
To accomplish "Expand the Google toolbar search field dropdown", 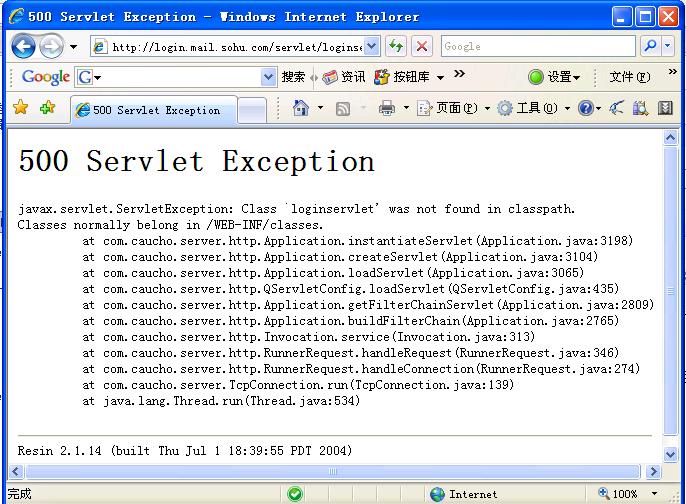I will tap(268, 78).
